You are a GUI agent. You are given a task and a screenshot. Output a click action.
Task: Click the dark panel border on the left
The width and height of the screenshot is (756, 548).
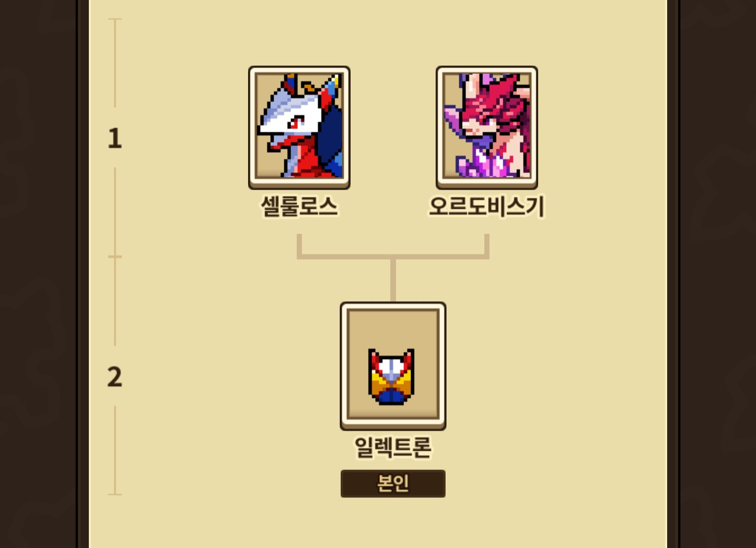pyautogui.click(x=83, y=274)
